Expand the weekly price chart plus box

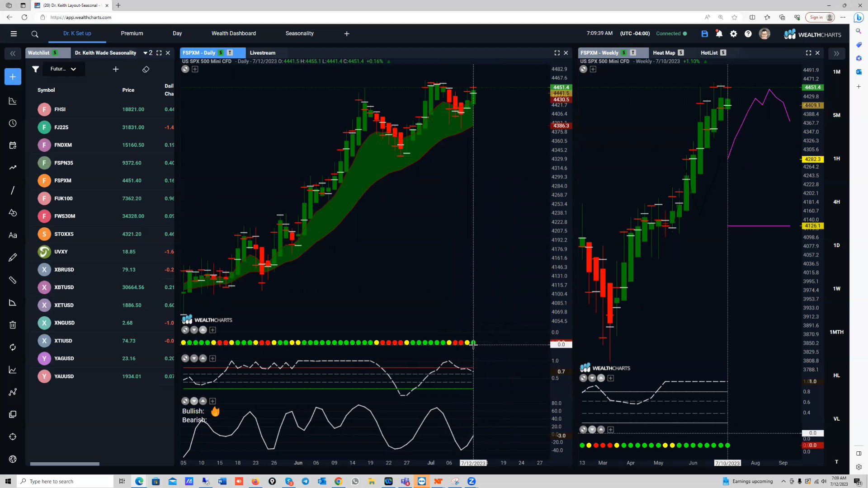click(593, 69)
